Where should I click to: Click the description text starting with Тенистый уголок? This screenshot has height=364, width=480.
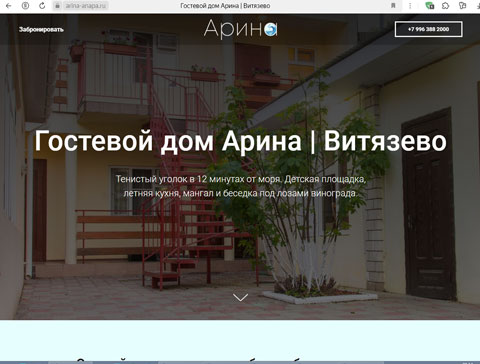click(x=240, y=186)
